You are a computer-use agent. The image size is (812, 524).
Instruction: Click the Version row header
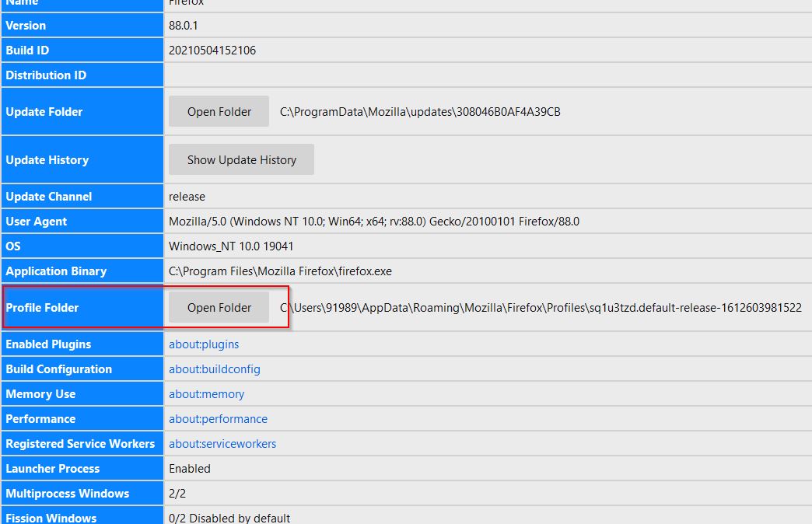pos(82,26)
